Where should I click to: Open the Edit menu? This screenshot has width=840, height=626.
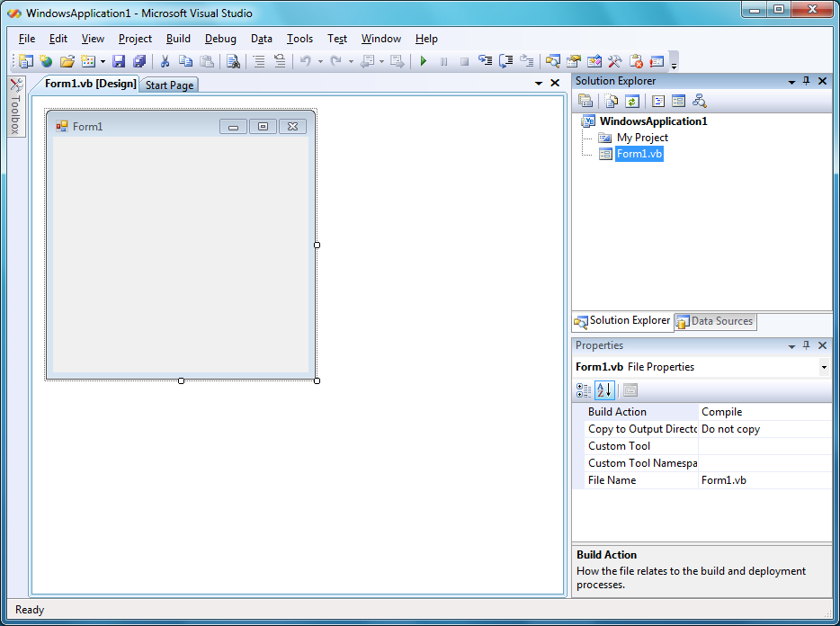pos(58,39)
